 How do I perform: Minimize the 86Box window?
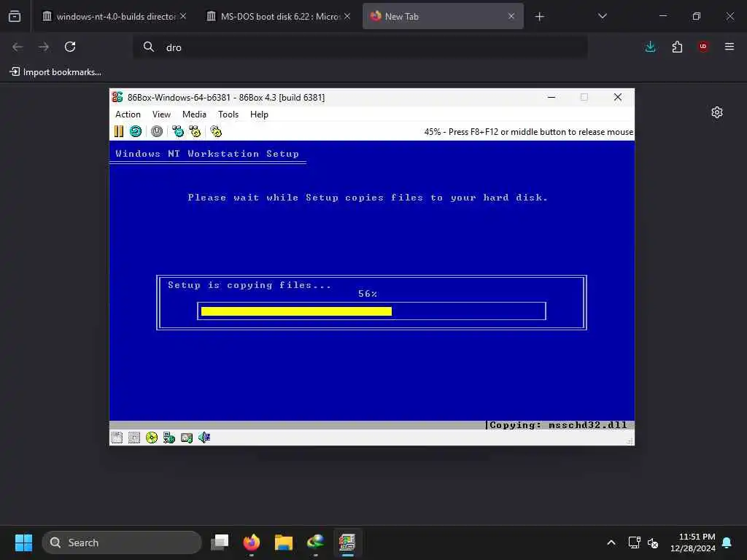pos(551,97)
